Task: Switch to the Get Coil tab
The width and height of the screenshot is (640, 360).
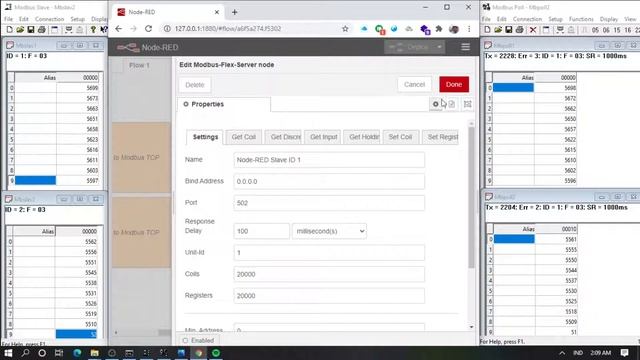Action: click(x=244, y=137)
